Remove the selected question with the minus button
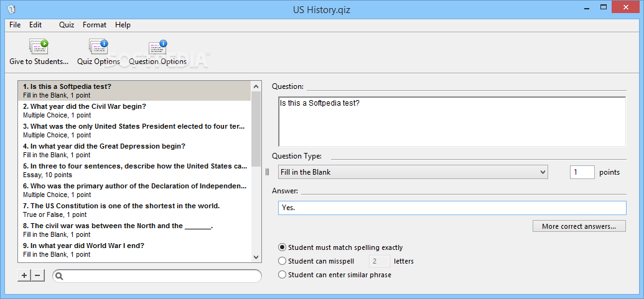This screenshot has height=299, width=644. tap(37, 275)
